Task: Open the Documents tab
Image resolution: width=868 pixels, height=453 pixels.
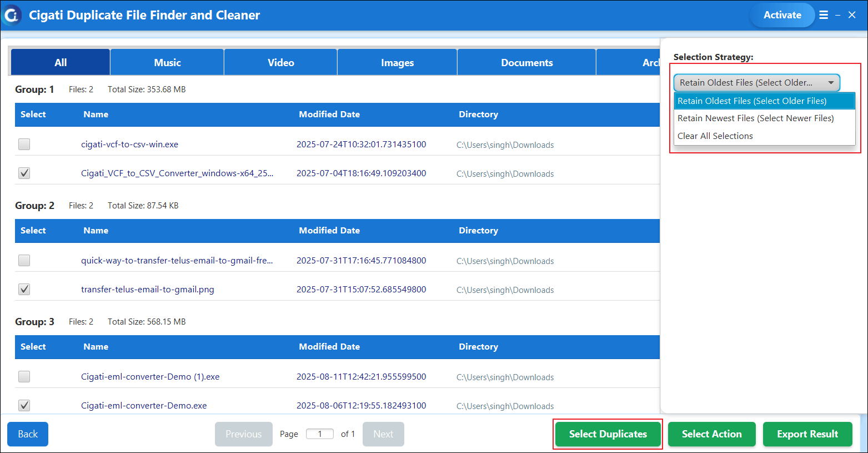Action: coord(526,62)
